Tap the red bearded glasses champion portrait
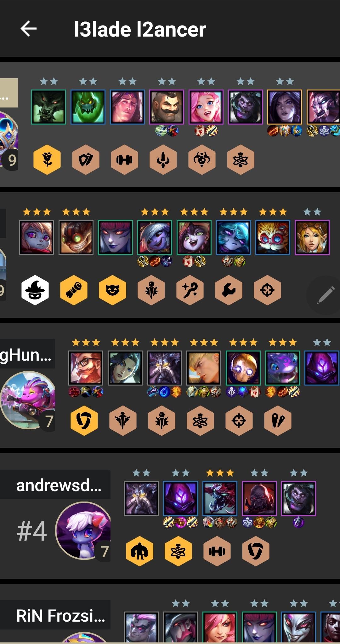 pyautogui.click(x=86, y=368)
